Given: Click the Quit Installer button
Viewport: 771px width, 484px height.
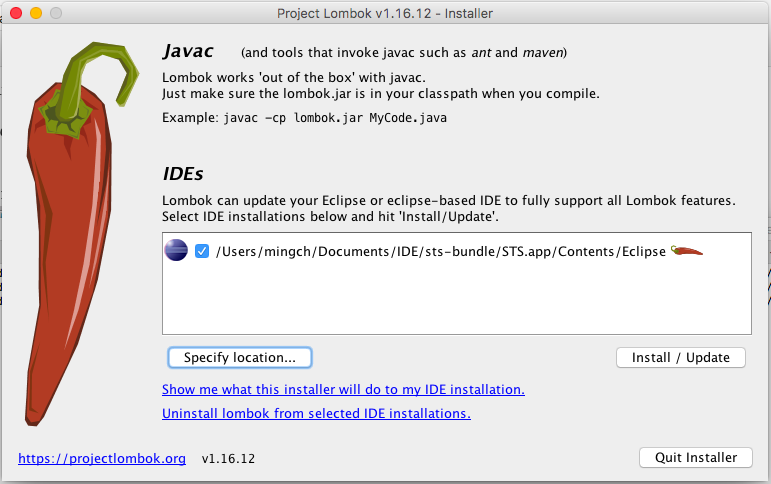Looking at the screenshot, I should (696, 457).
